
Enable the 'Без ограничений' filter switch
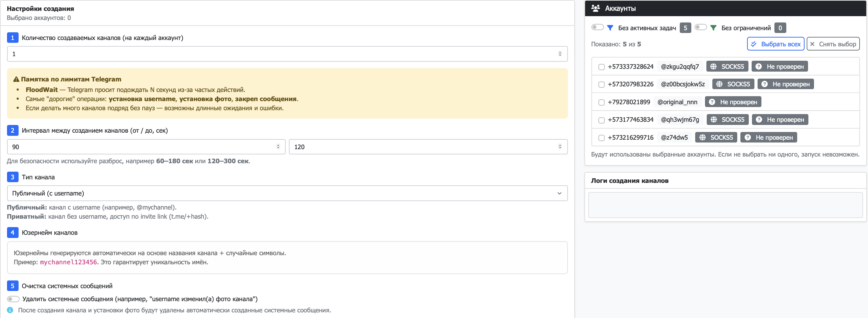700,27
